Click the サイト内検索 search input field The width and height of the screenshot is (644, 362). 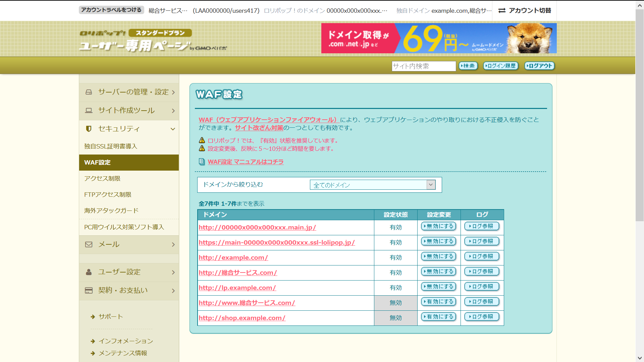(423, 66)
